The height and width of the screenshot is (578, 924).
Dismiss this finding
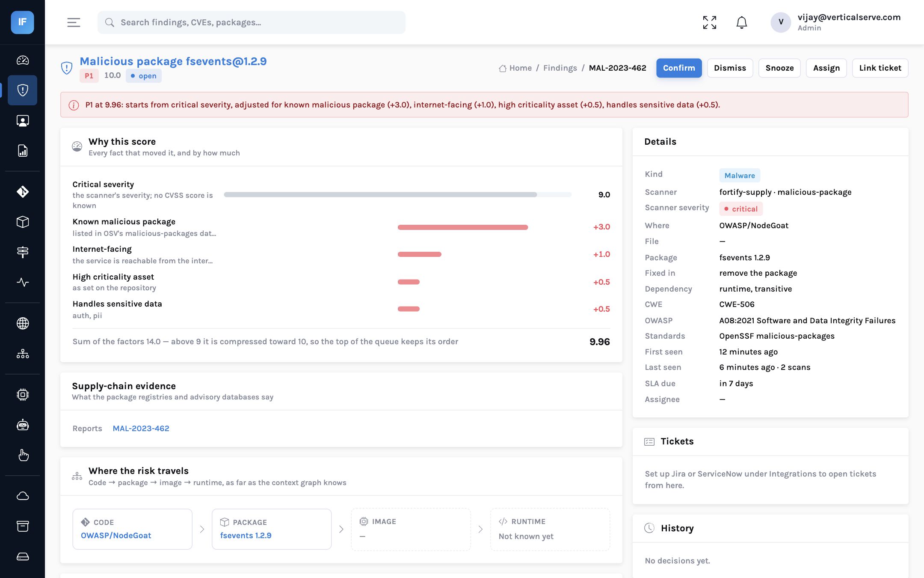[x=730, y=68]
